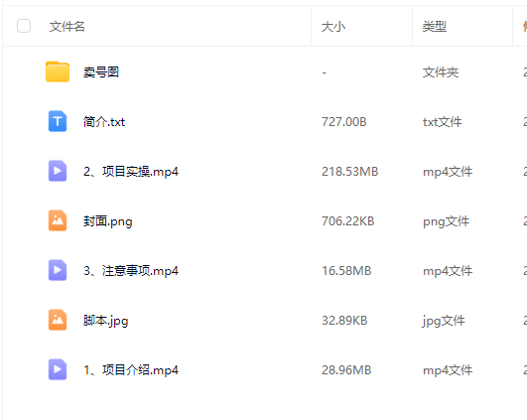
Task: Click the mp4文件 type of 3、注意事项.mp4
Action: coord(448,271)
